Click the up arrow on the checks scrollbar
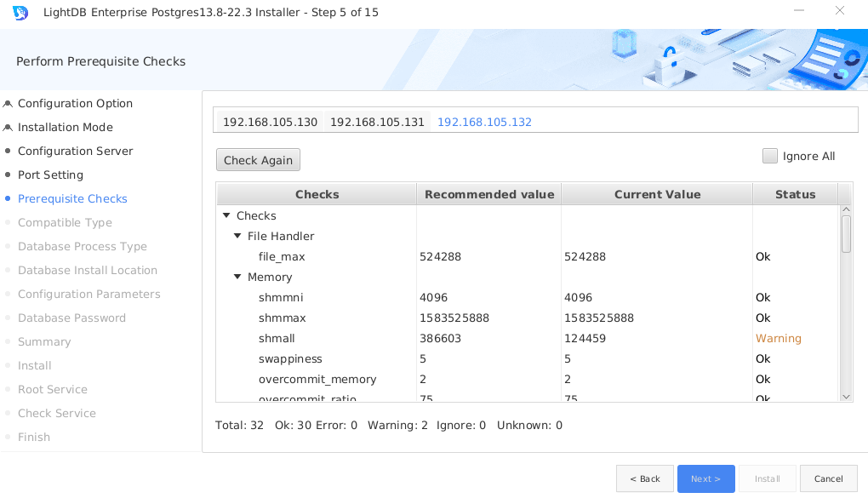 point(846,208)
